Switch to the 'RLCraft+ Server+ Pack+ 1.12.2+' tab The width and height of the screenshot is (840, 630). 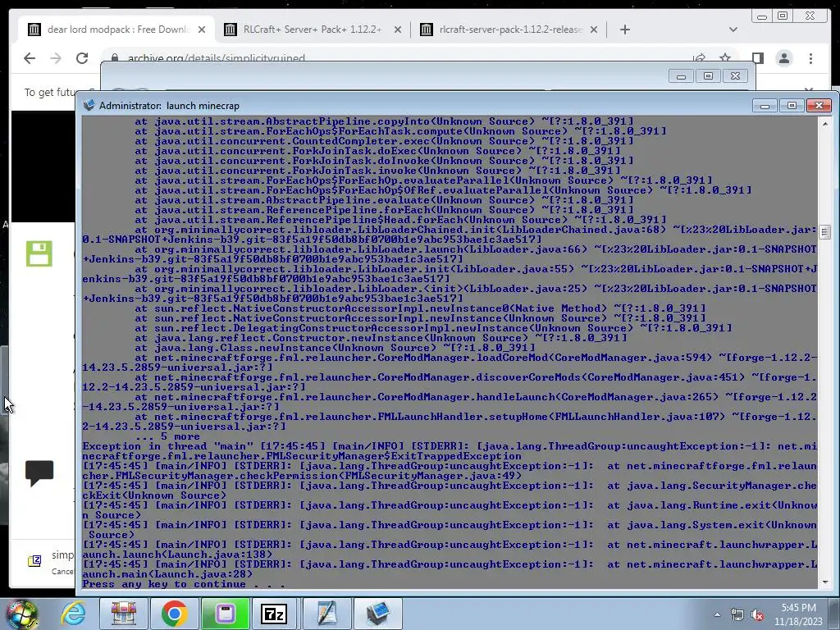pyautogui.click(x=313, y=30)
